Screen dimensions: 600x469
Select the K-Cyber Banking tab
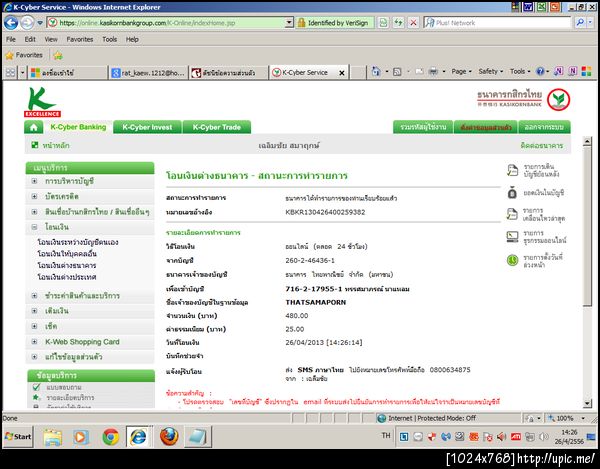point(78,127)
